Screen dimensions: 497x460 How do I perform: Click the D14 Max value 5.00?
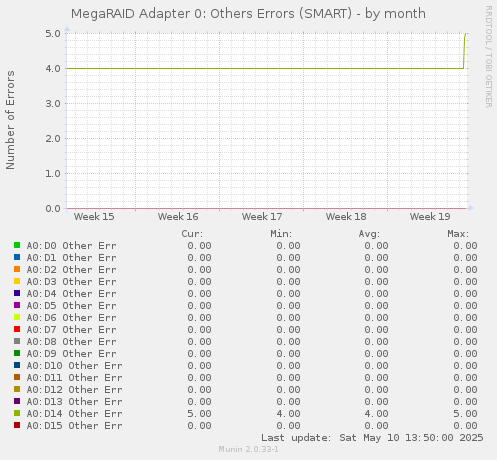465,414
